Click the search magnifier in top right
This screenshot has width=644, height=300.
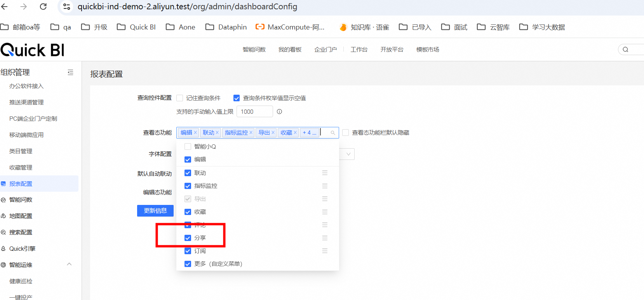point(625,50)
